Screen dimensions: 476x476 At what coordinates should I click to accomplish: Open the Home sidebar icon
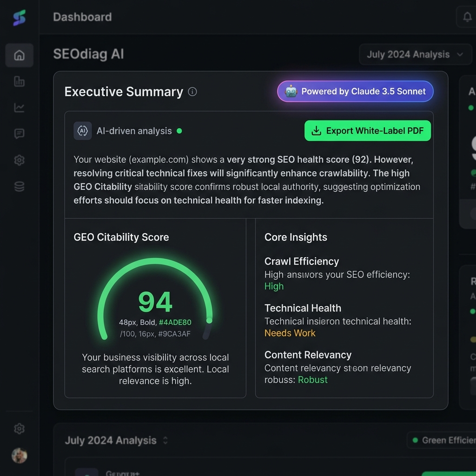pyautogui.click(x=19, y=55)
